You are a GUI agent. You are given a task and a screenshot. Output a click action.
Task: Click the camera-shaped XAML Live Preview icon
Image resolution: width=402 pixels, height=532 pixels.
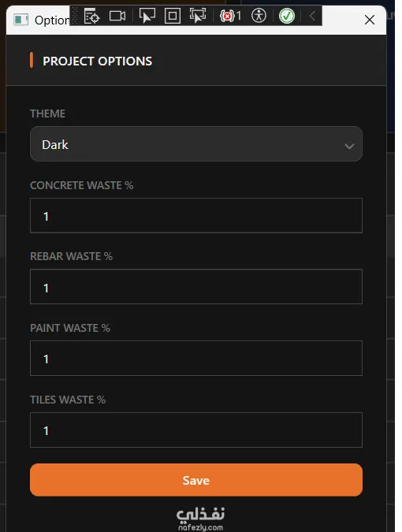[x=117, y=16]
